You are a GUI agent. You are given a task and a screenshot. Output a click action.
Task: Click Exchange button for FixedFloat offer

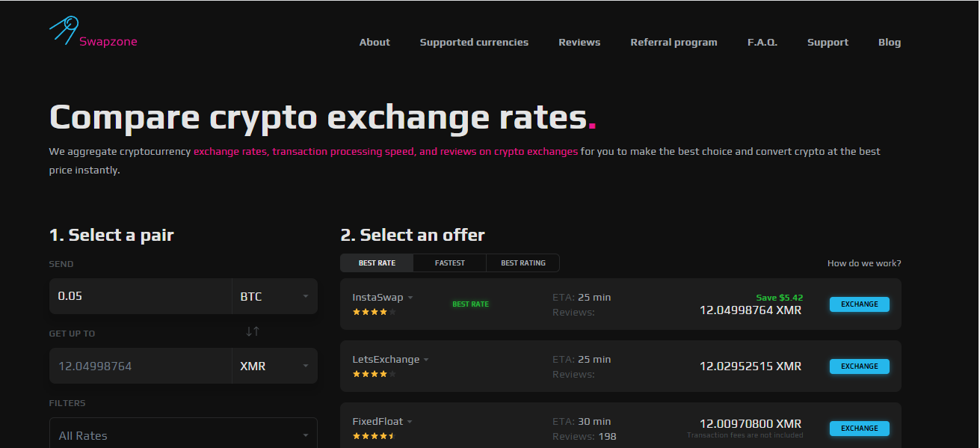coord(859,429)
